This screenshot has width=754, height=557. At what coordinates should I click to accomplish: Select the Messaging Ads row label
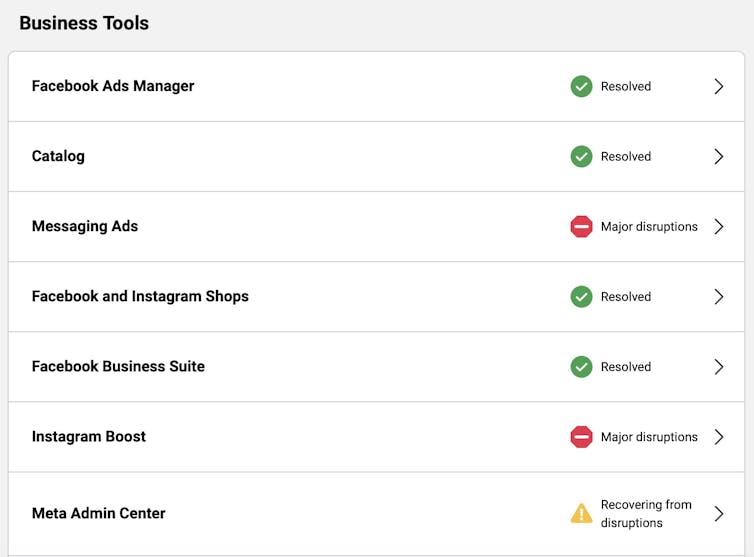(x=85, y=226)
